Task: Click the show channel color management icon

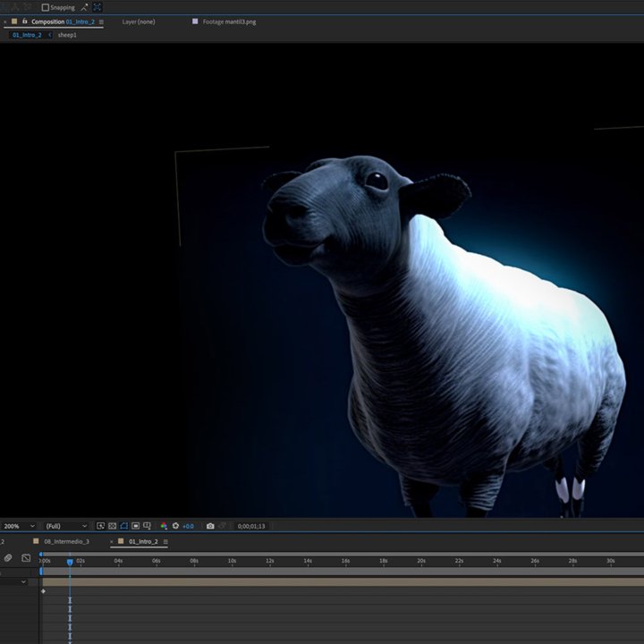Action: pos(164,526)
